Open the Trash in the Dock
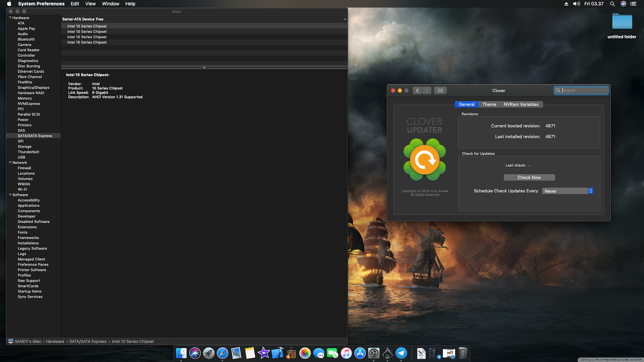 (x=463, y=353)
